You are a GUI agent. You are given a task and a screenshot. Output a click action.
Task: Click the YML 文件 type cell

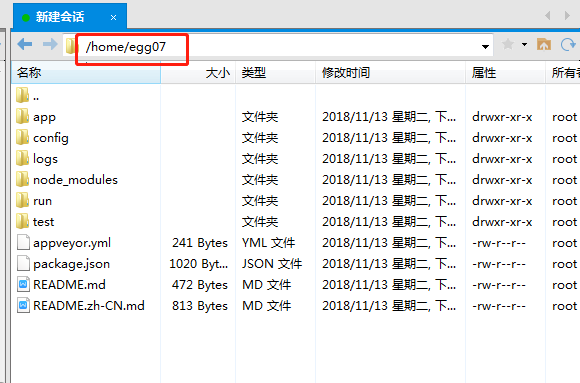(x=269, y=243)
